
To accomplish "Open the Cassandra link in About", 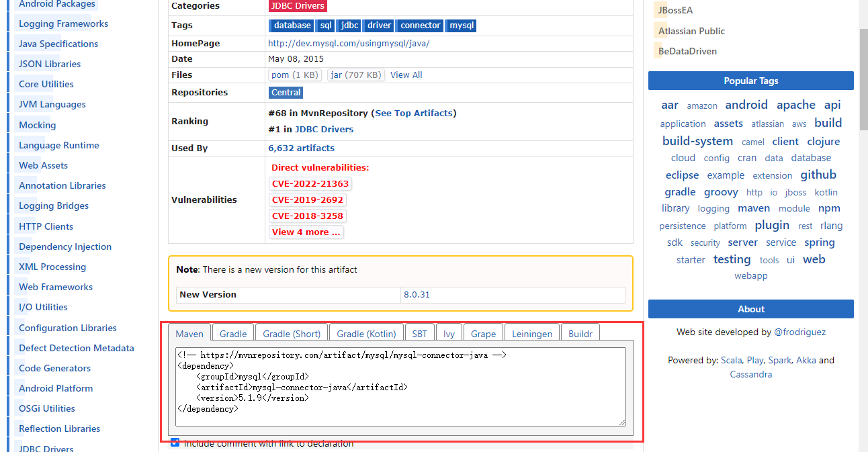I will 751,374.
